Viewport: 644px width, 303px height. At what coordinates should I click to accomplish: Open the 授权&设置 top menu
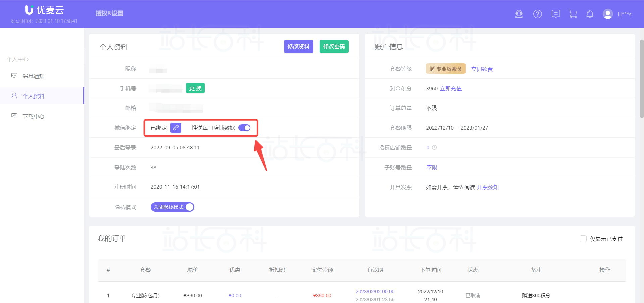[x=109, y=13]
